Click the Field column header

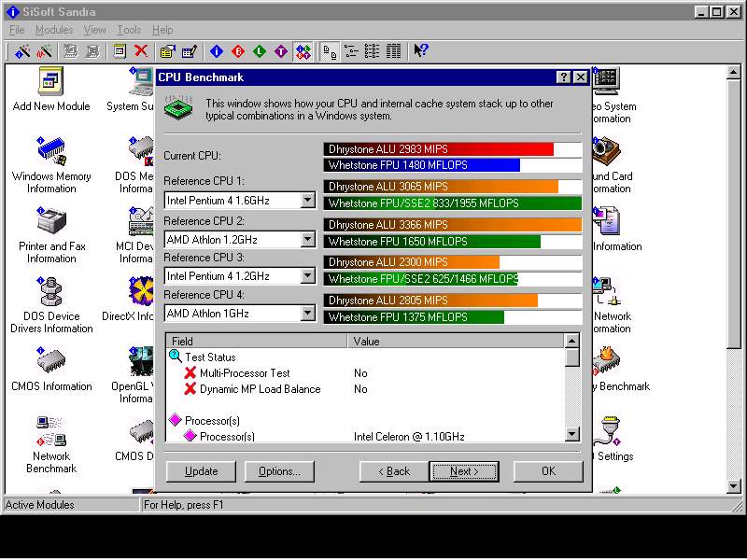click(x=257, y=341)
